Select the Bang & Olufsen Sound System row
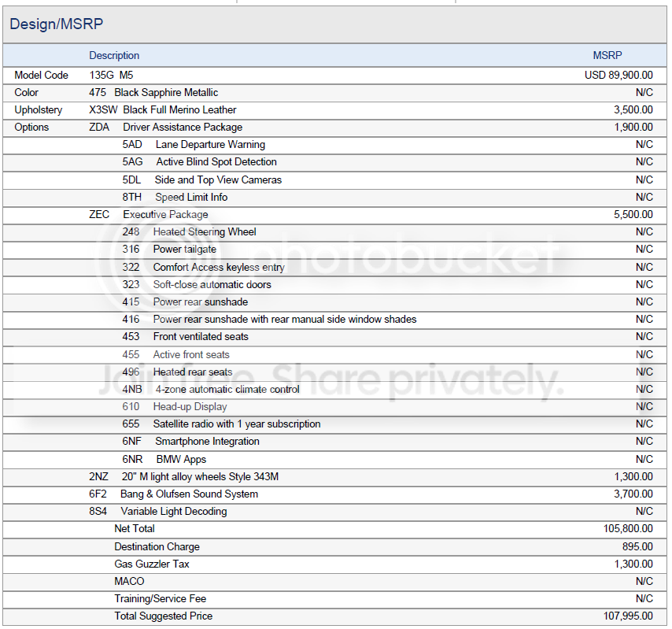Image resolution: width=672 pixels, height=629 pixels. point(334,494)
